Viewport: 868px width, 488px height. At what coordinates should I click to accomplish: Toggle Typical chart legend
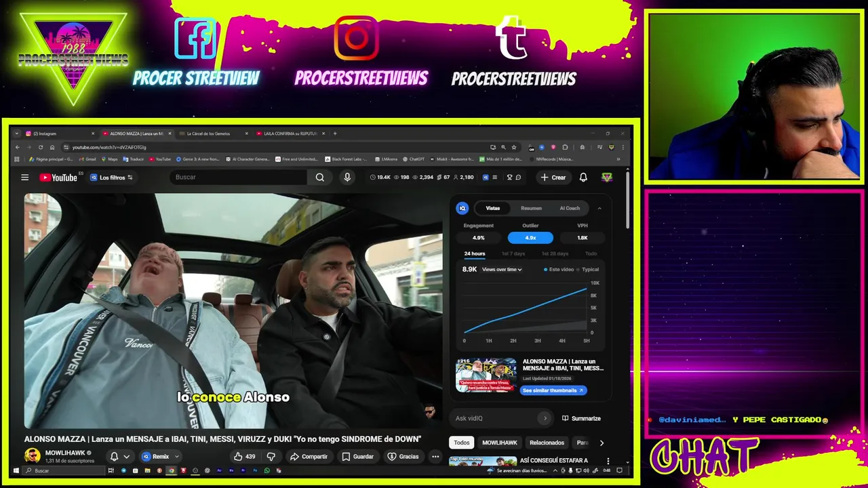coord(589,269)
